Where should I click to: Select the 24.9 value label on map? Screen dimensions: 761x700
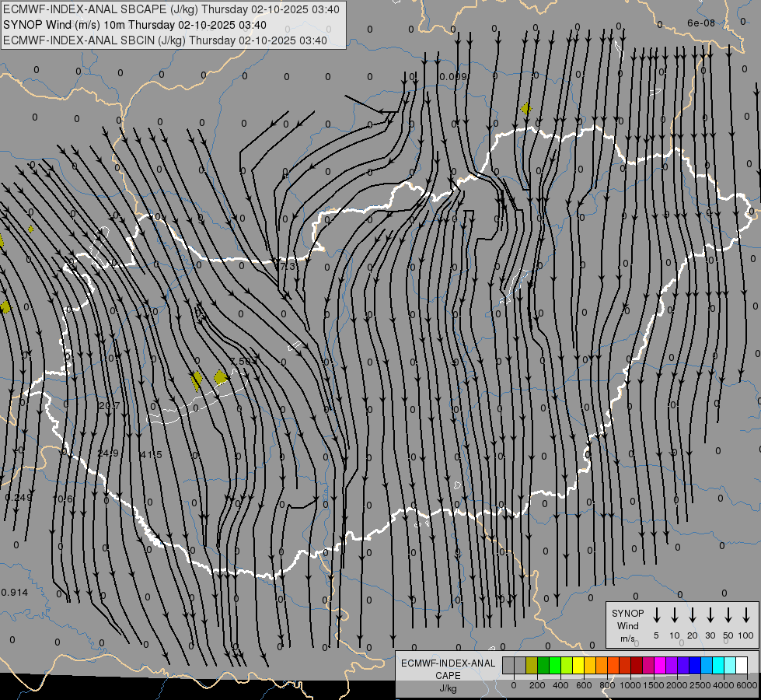108,453
